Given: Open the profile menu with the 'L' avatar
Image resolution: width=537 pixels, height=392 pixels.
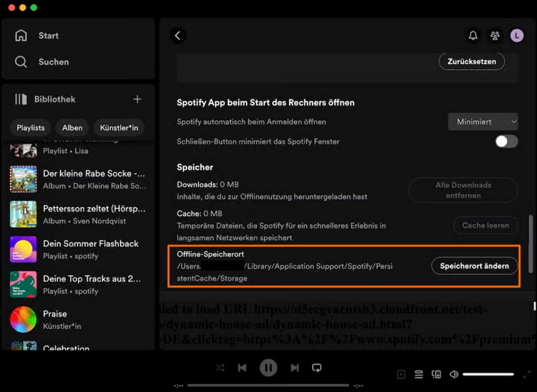Looking at the screenshot, I should point(517,35).
